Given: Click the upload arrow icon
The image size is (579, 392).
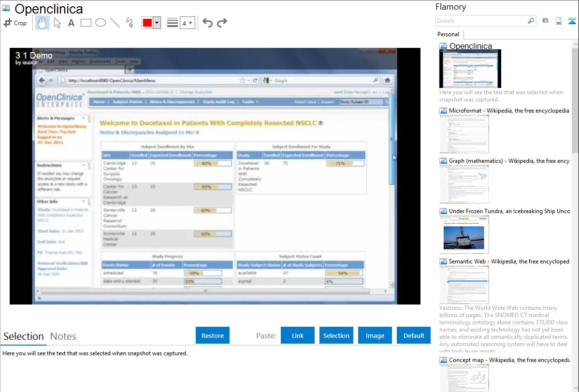Looking at the screenshot, I should coord(572,21).
